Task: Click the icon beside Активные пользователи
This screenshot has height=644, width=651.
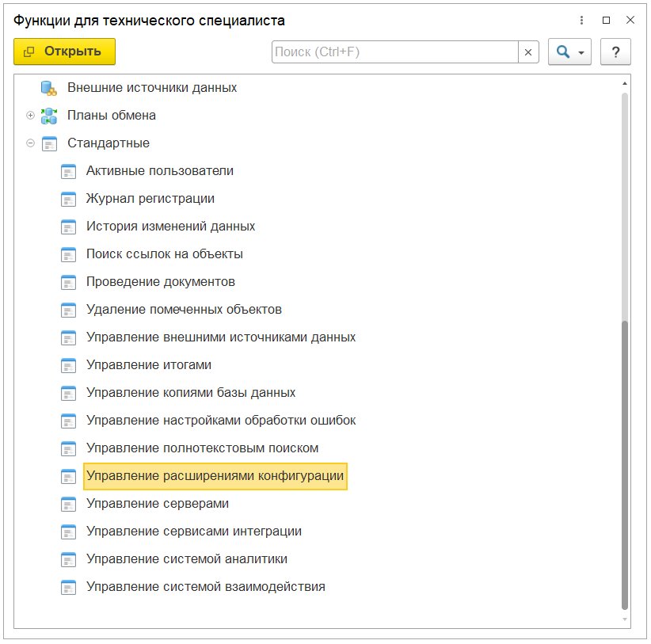Action: (69, 171)
